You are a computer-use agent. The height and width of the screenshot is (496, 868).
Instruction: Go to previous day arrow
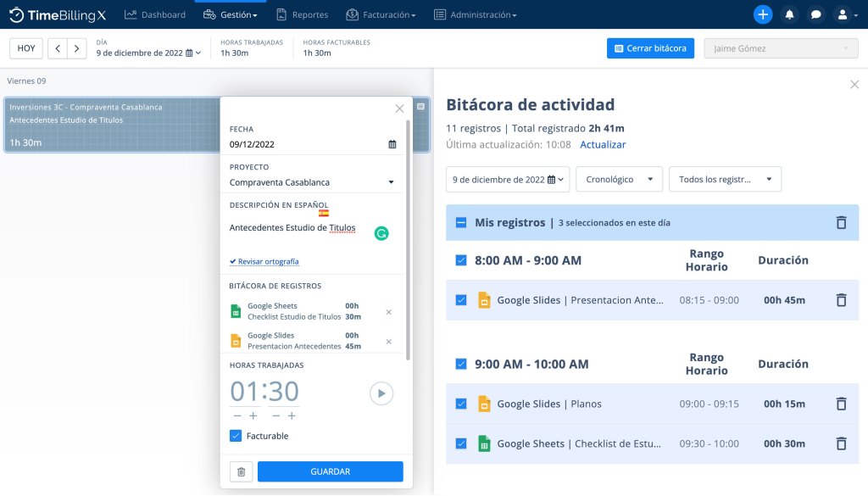pos(58,48)
